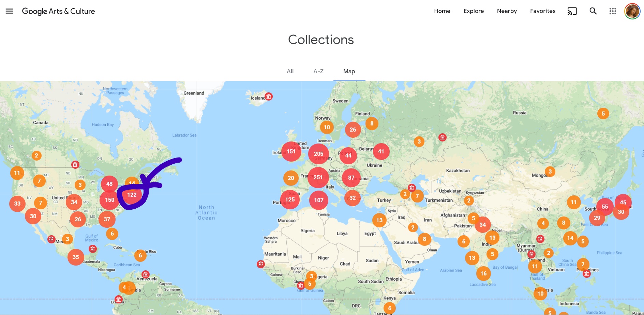The width and height of the screenshot is (644, 315).
Task: Open the 41 cluster near Belarus
Action: click(381, 151)
